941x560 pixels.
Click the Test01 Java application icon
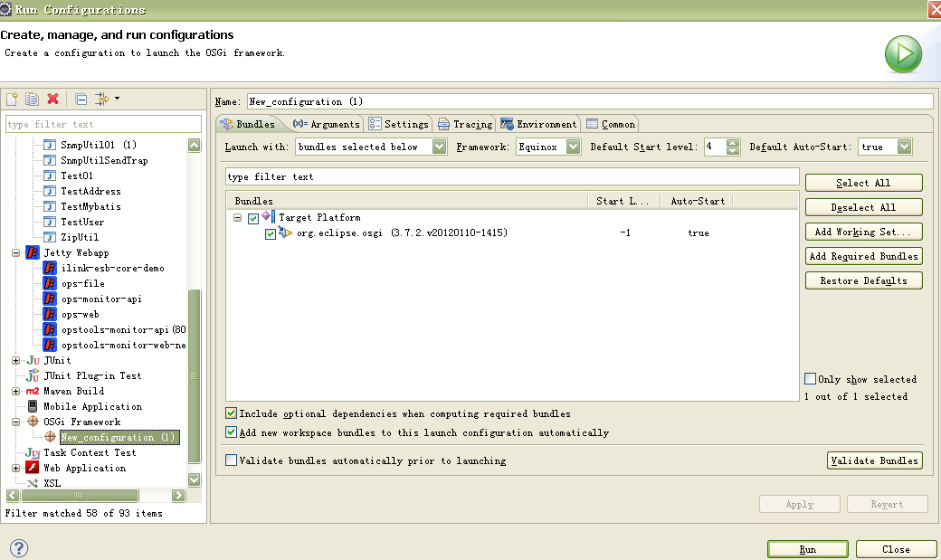(50, 176)
